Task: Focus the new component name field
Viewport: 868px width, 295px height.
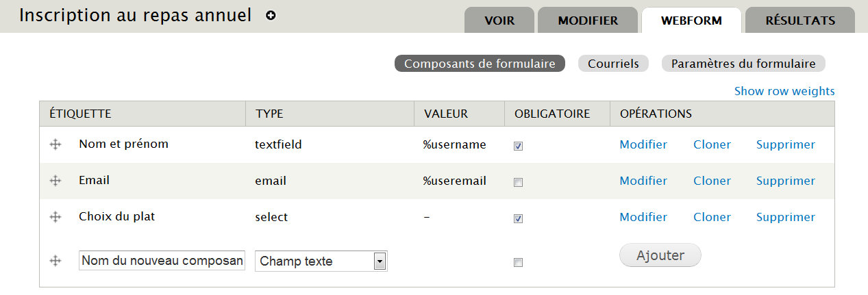Action: (x=162, y=261)
